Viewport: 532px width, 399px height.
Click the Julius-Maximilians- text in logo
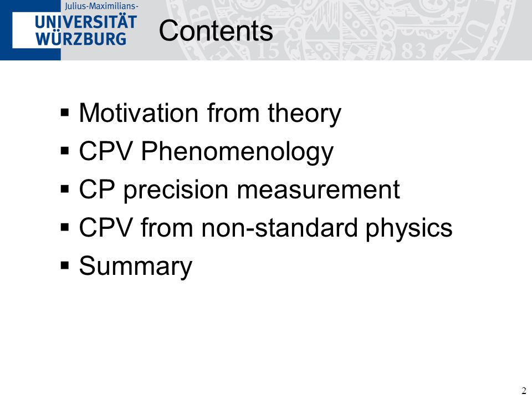101,6
